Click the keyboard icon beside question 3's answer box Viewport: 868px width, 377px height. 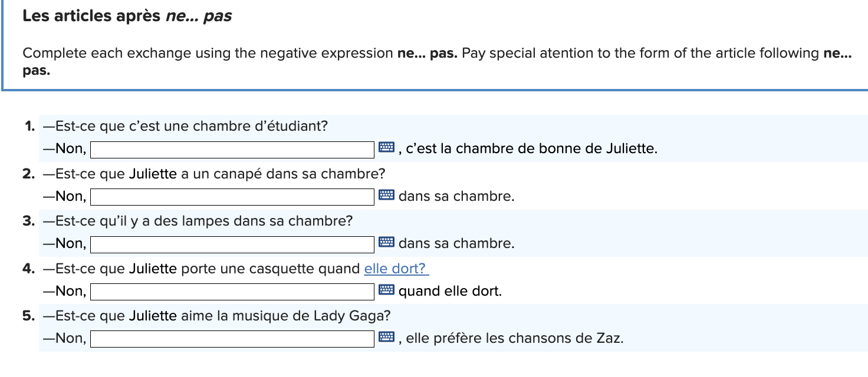pyautogui.click(x=385, y=242)
